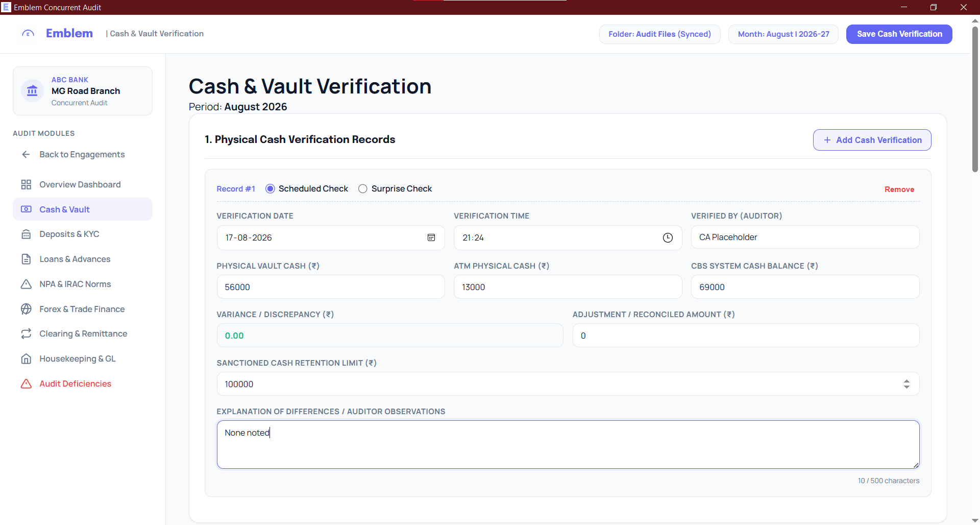The image size is (980, 525).
Task: Click the Save Cash Verification button
Action: tap(899, 34)
